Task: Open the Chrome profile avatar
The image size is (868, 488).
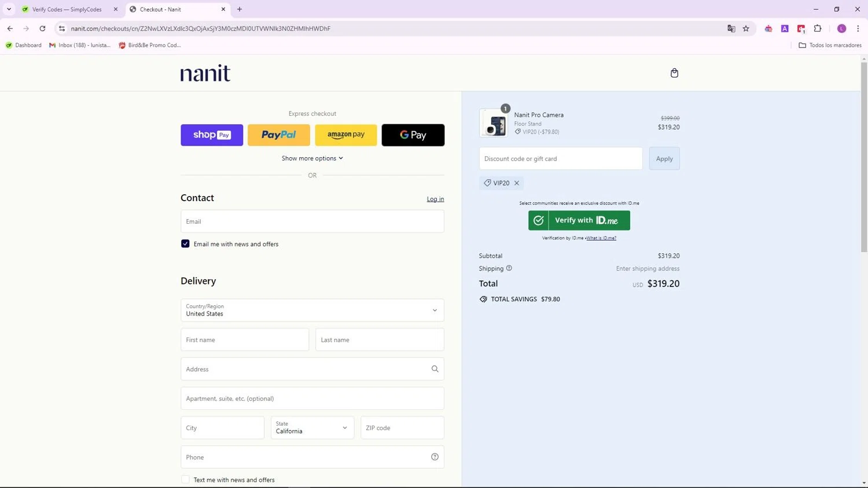Action: click(x=841, y=28)
